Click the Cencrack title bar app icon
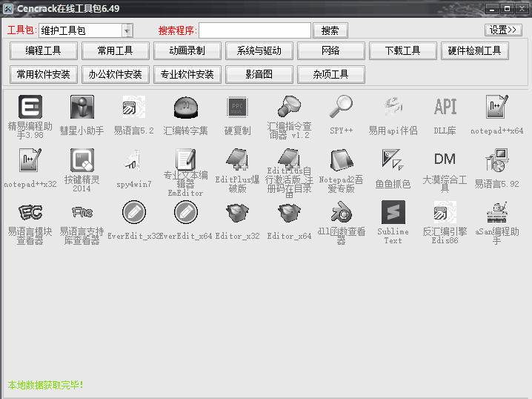The image size is (532, 399). [8, 8]
